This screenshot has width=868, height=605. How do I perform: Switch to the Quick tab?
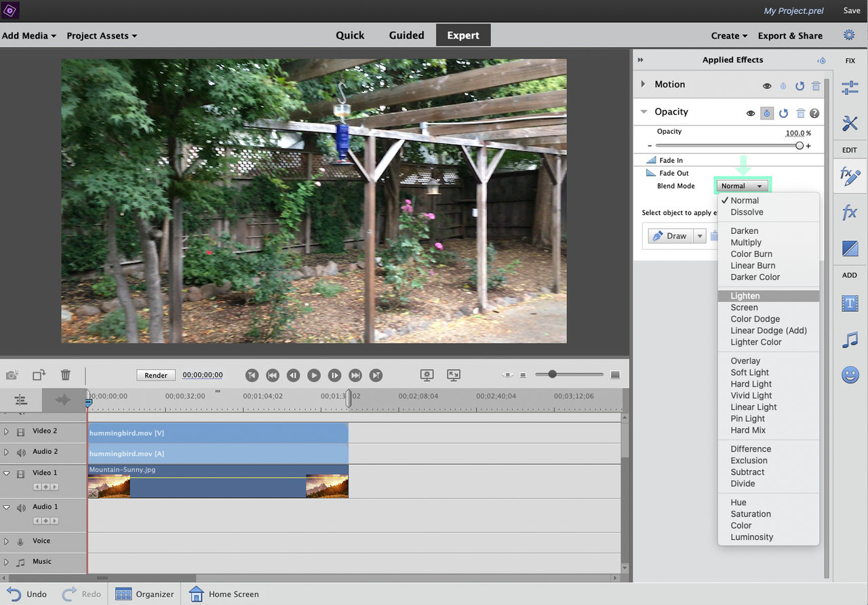[350, 35]
